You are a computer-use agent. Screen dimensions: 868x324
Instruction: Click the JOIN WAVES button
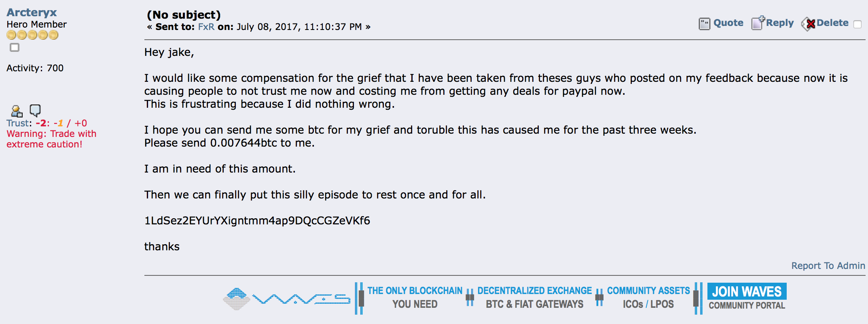pyautogui.click(x=747, y=291)
